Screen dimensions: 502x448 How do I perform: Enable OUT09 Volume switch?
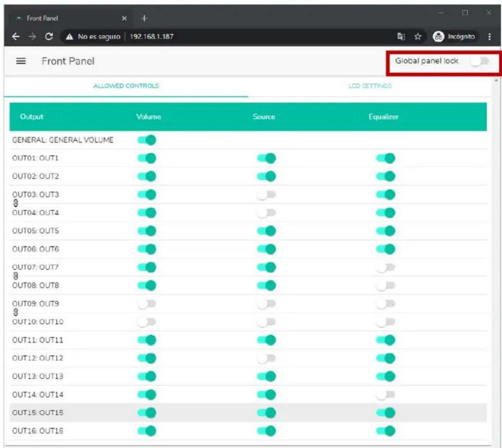click(147, 304)
